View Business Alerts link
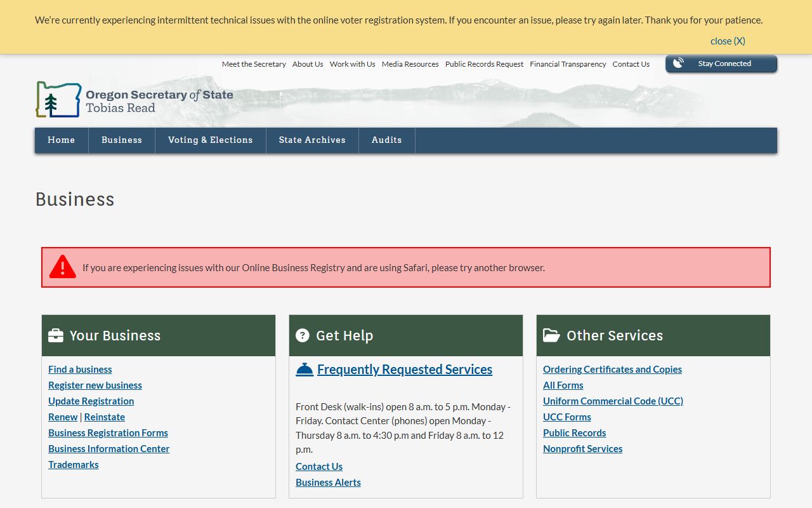Viewport: 812px width, 508px height. coord(328,483)
